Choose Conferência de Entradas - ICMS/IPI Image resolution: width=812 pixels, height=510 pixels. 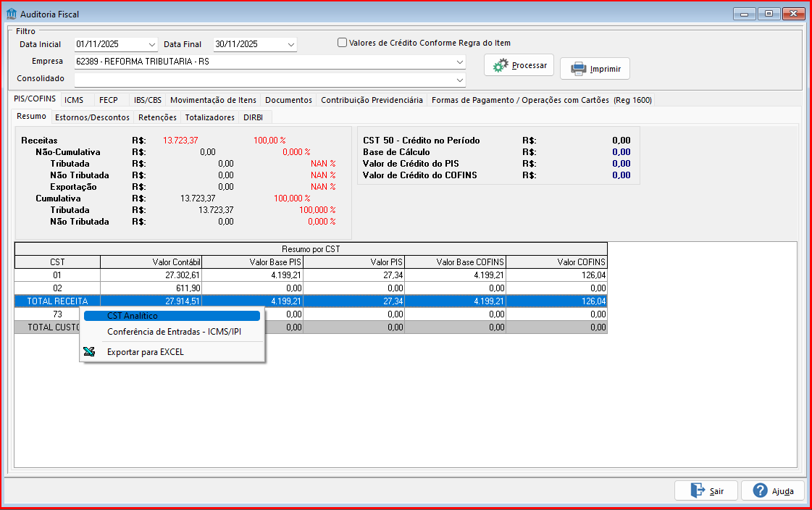tap(174, 332)
